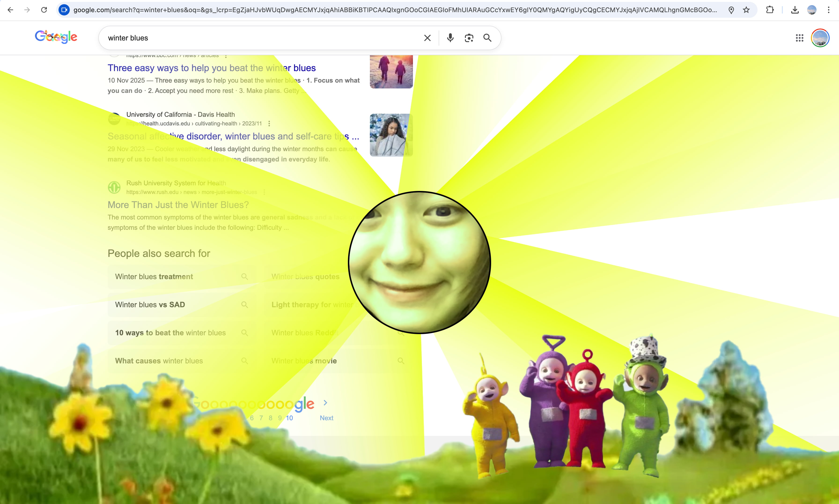Open the browser extensions puzzle icon
Viewport: 839px width, 504px height.
coord(770,10)
